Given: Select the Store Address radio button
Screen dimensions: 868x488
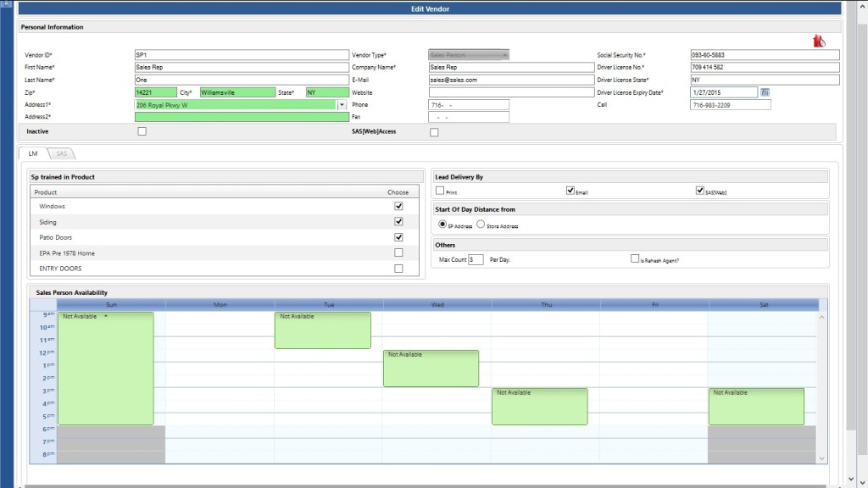Looking at the screenshot, I should click(x=481, y=224).
